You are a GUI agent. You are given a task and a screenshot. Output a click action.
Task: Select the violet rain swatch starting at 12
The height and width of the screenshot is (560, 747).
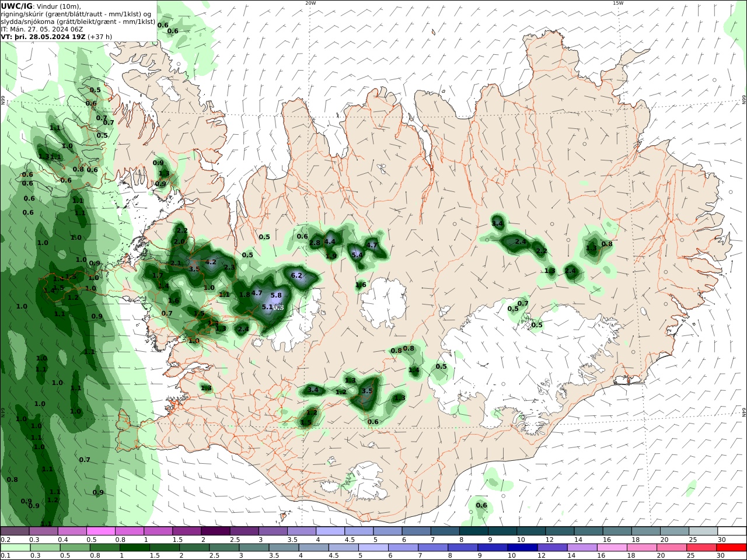(x=551, y=548)
